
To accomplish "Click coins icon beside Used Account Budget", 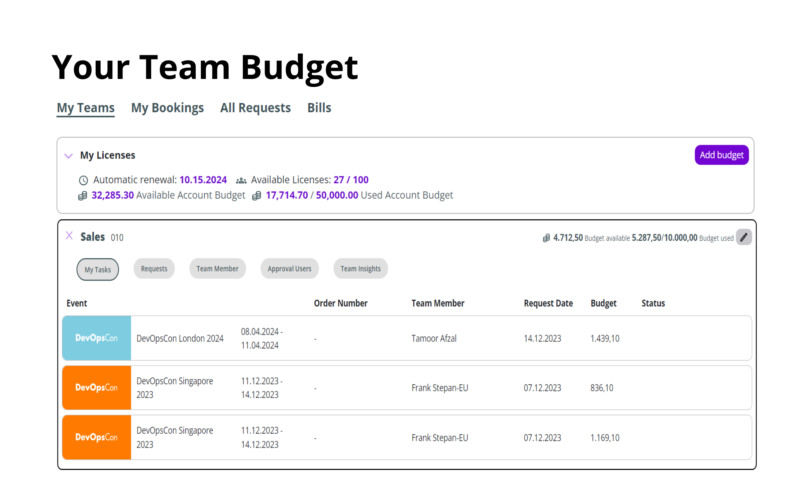I will [x=257, y=196].
